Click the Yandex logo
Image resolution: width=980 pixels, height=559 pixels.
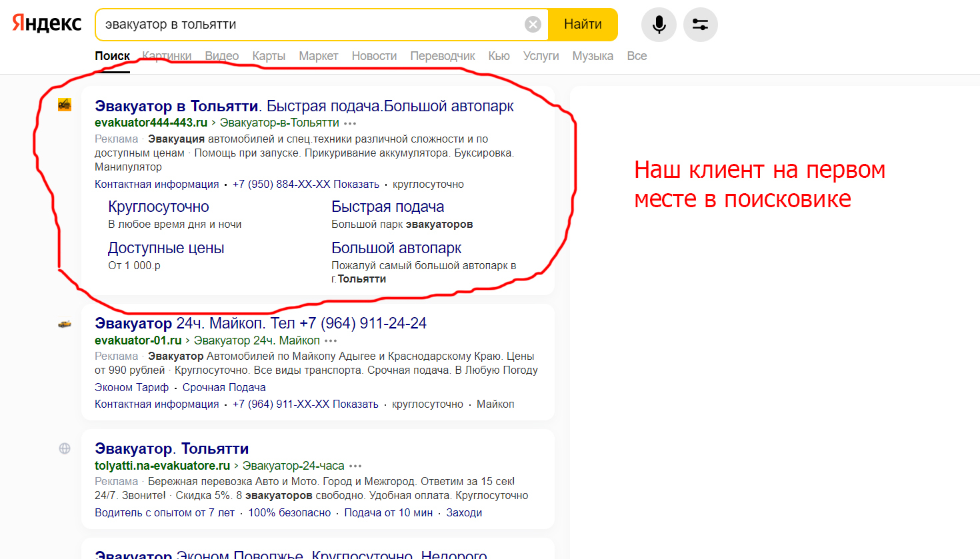[x=47, y=24]
